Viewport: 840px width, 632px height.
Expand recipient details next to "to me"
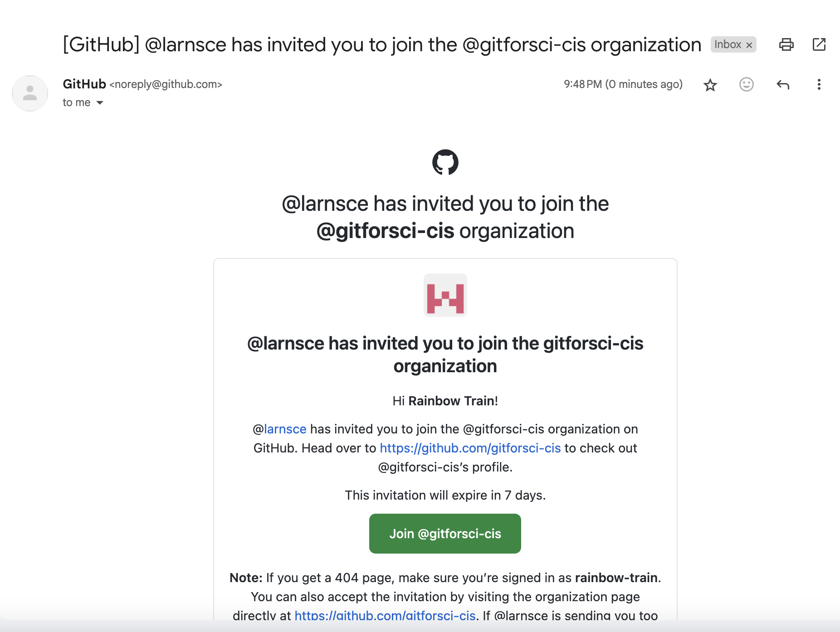point(100,103)
